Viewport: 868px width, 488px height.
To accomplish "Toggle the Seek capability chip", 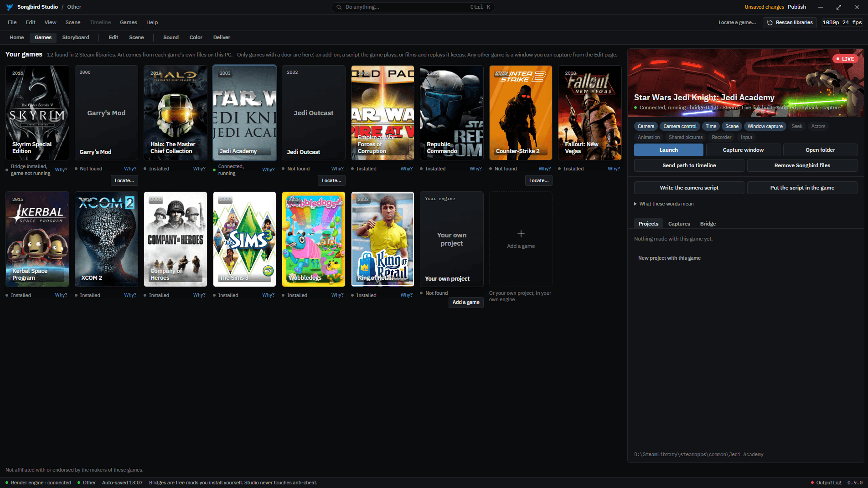I will coord(797,126).
